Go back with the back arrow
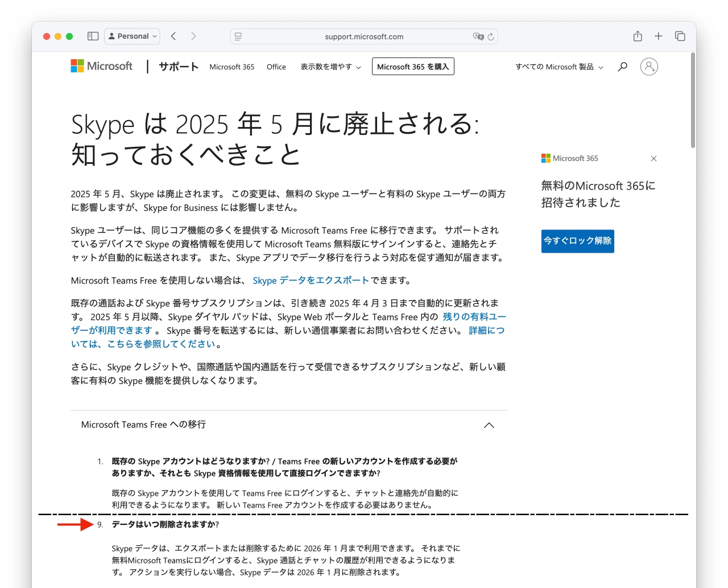 point(173,36)
